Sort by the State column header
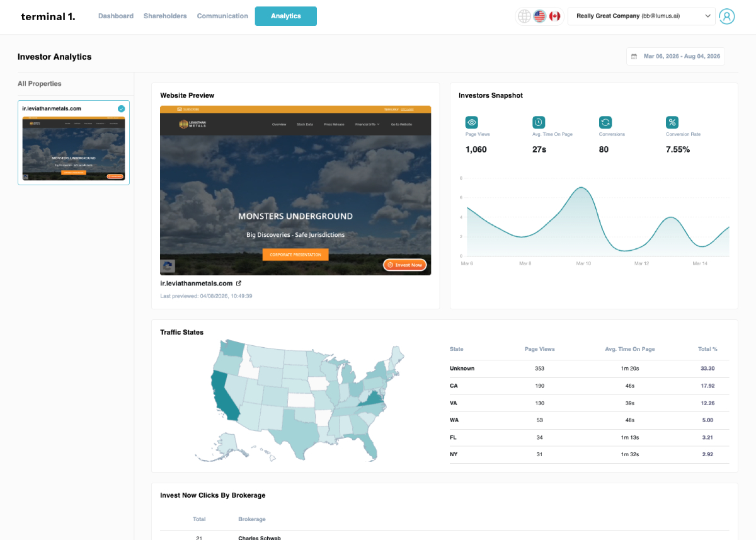 pyautogui.click(x=457, y=349)
